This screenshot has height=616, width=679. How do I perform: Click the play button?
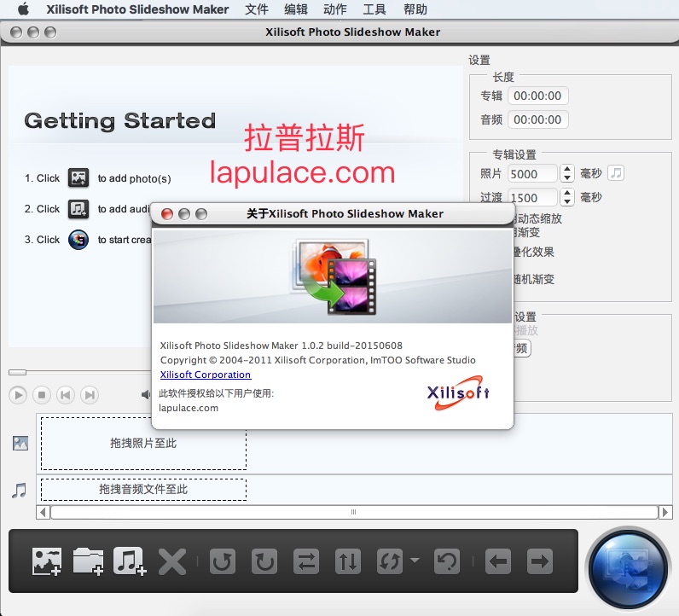[18, 395]
